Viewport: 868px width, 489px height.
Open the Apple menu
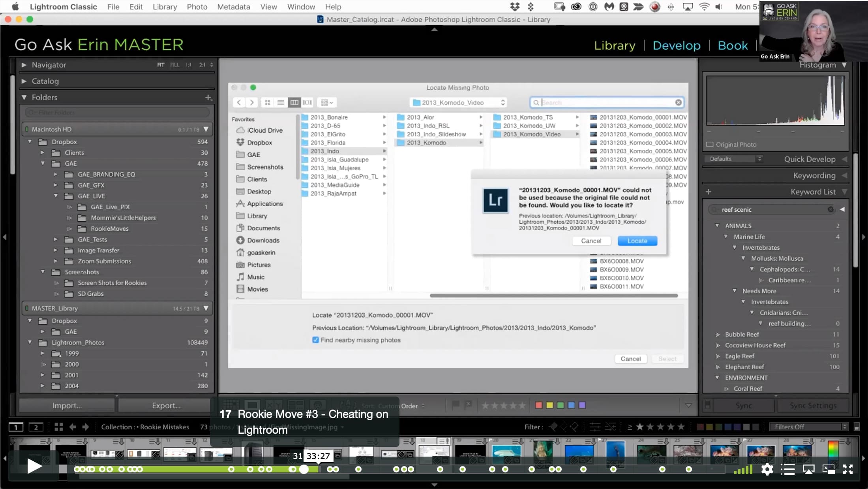(x=15, y=7)
